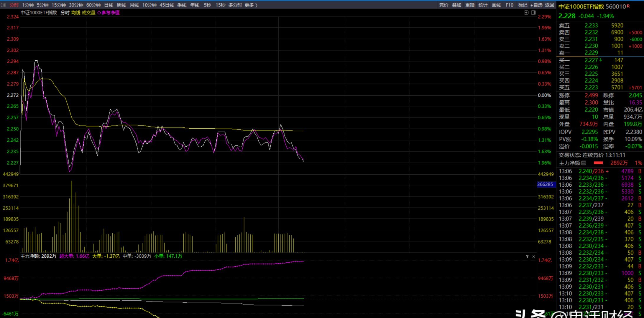The image size is (644, 318).
Task: Toggle the left sidebar panel icon
Action: (x=4, y=5)
